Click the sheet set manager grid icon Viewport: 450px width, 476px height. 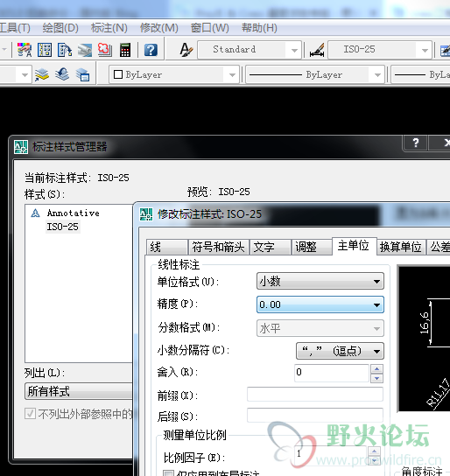(45, 50)
